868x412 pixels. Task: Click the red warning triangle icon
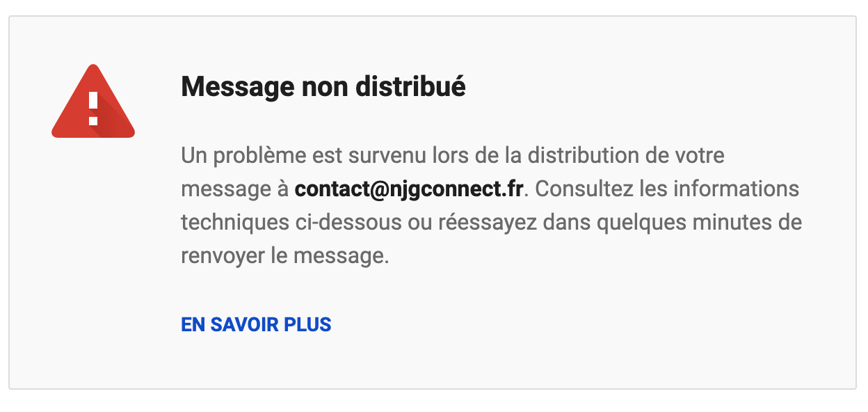(x=93, y=104)
